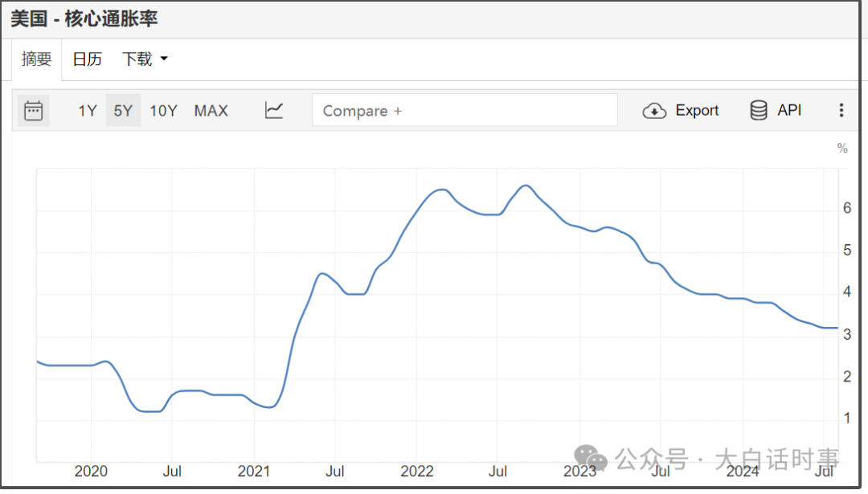868x494 pixels.
Task: Click the Compare + input field
Action: tap(465, 110)
